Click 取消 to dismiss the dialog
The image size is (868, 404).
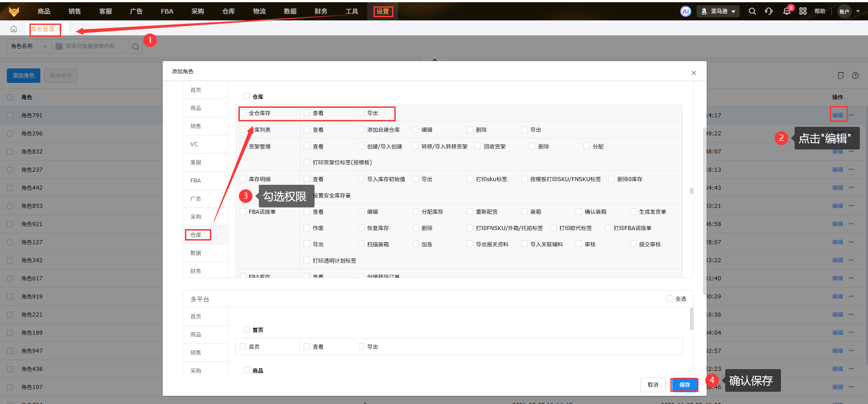pos(653,385)
